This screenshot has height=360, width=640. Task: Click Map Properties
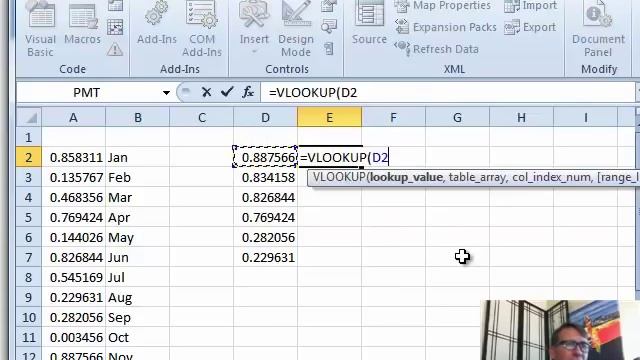coord(442,6)
